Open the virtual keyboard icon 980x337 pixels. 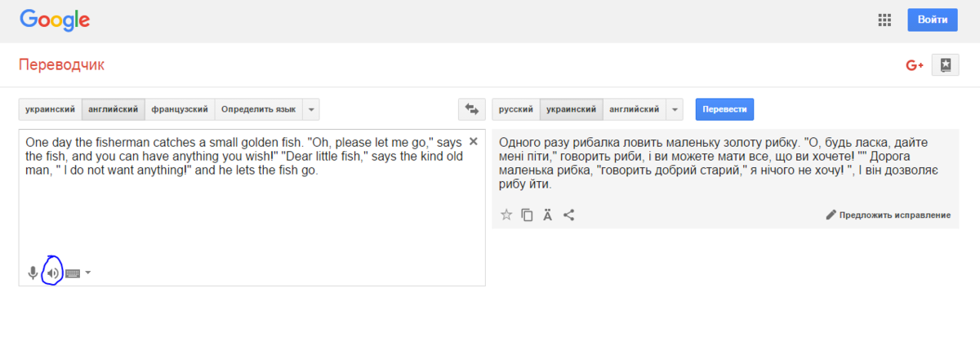pyautogui.click(x=72, y=273)
